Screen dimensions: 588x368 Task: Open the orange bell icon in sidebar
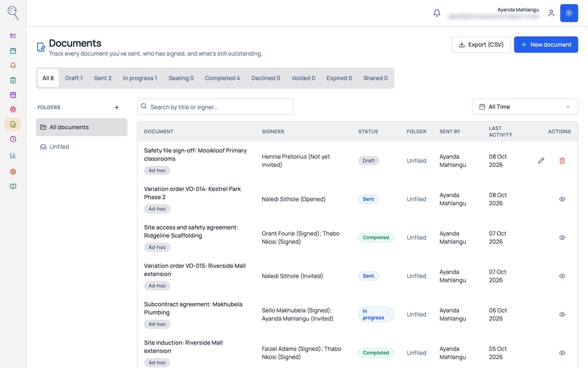pos(13,66)
